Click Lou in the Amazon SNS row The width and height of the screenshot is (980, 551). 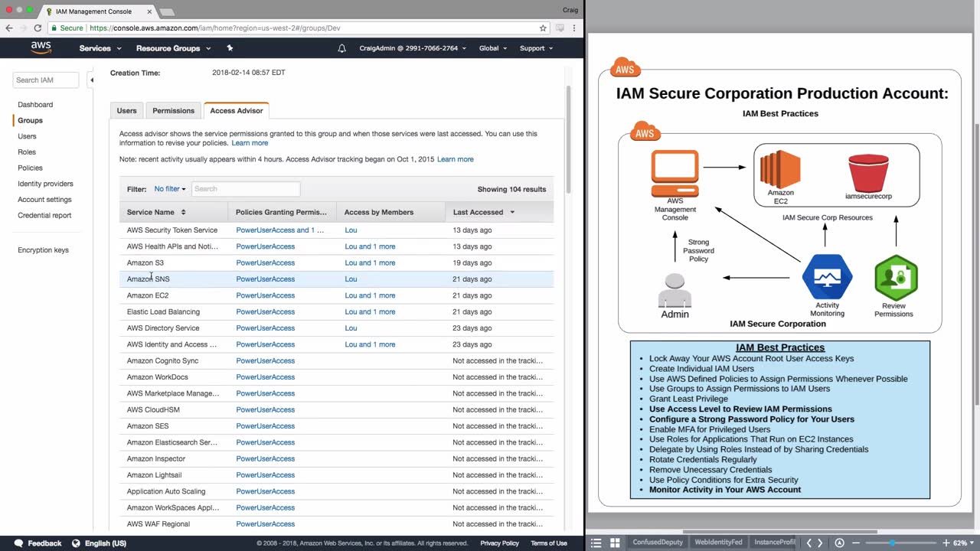[x=351, y=279]
